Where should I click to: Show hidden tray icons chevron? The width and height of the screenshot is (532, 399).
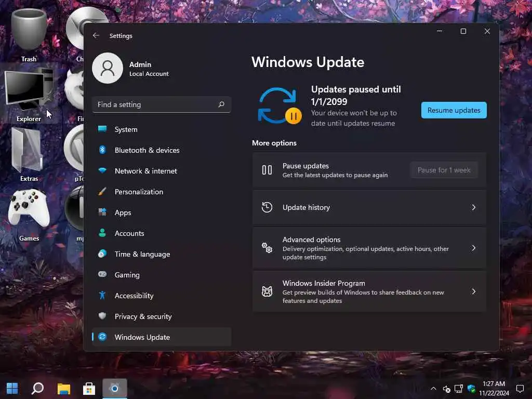point(433,389)
